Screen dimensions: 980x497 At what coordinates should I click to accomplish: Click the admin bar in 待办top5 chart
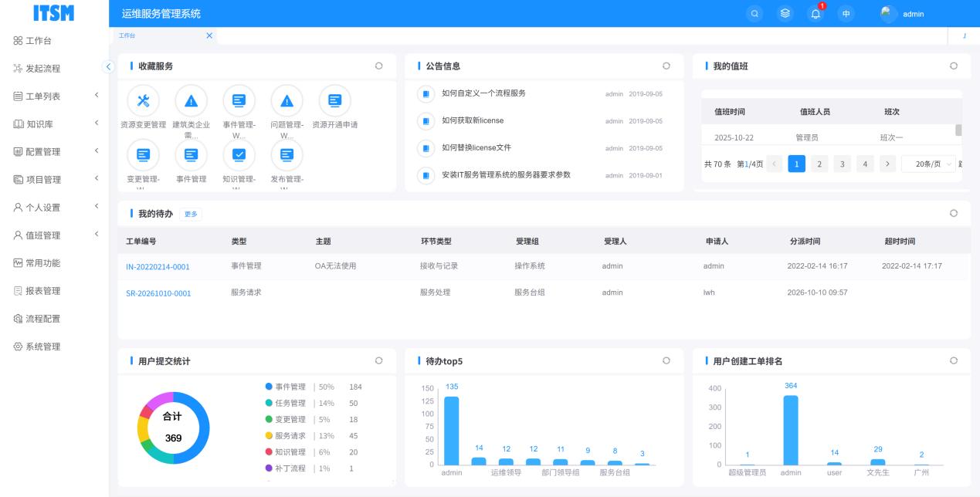click(451, 431)
